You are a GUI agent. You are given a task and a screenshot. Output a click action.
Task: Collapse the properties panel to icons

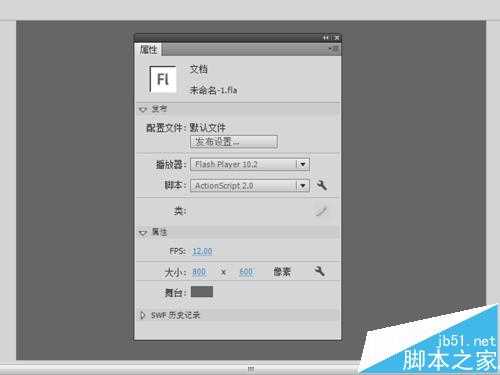coord(326,38)
